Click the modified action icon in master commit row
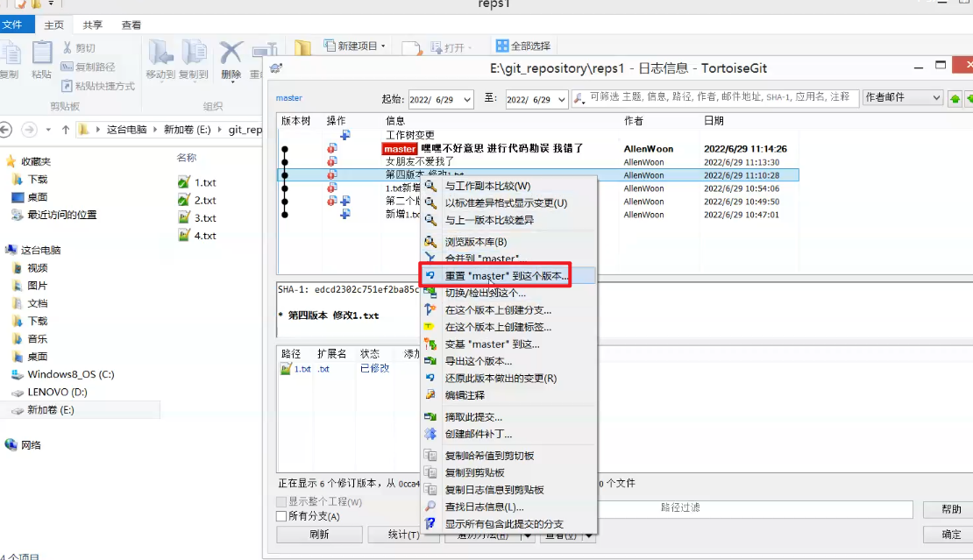The image size is (973, 560). pos(332,149)
